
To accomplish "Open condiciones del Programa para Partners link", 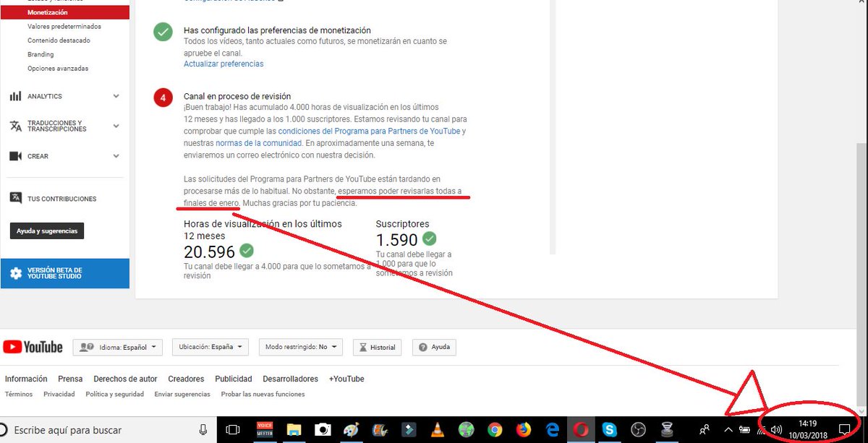I will 369,132.
